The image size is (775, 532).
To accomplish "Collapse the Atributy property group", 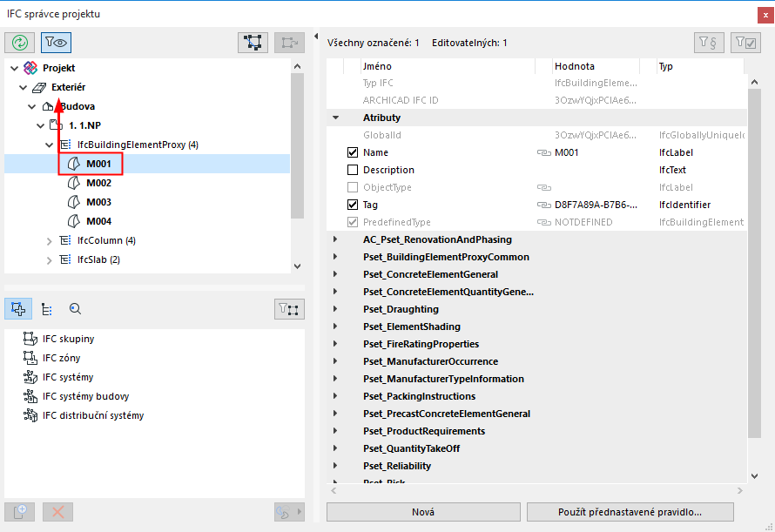I will click(335, 118).
